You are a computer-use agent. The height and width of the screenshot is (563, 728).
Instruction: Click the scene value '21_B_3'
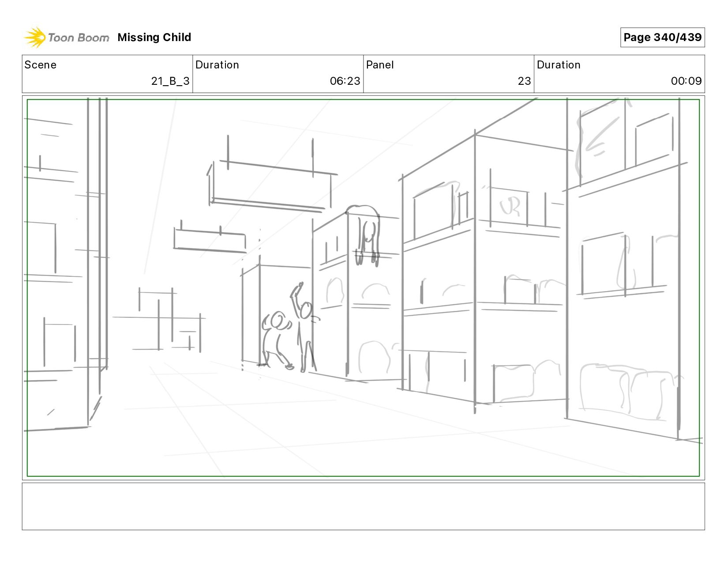click(x=170, y=81)
